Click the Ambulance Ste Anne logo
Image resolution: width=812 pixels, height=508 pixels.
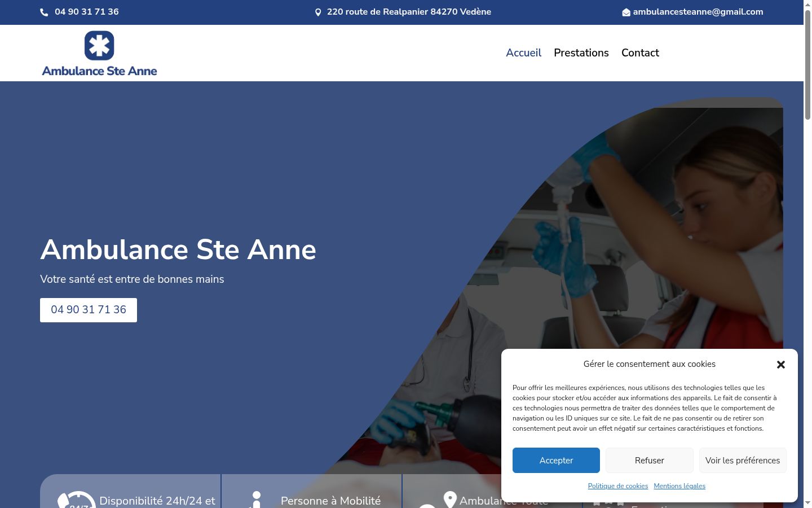pyautogui.click(x=99, y=54)
